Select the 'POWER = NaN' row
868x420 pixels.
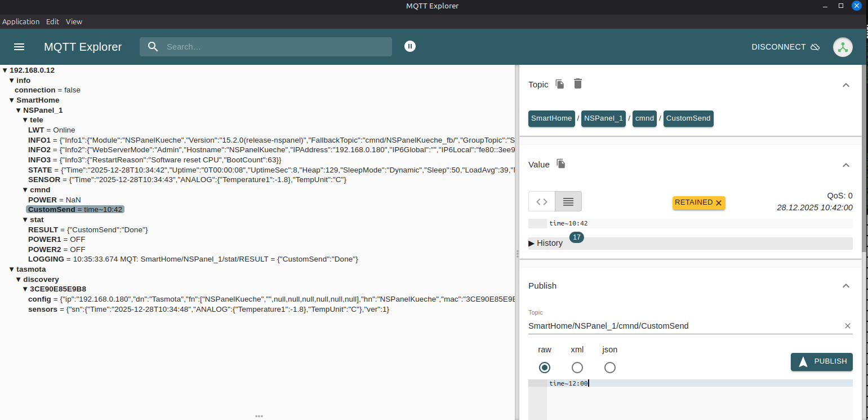(x=55, y=200)
